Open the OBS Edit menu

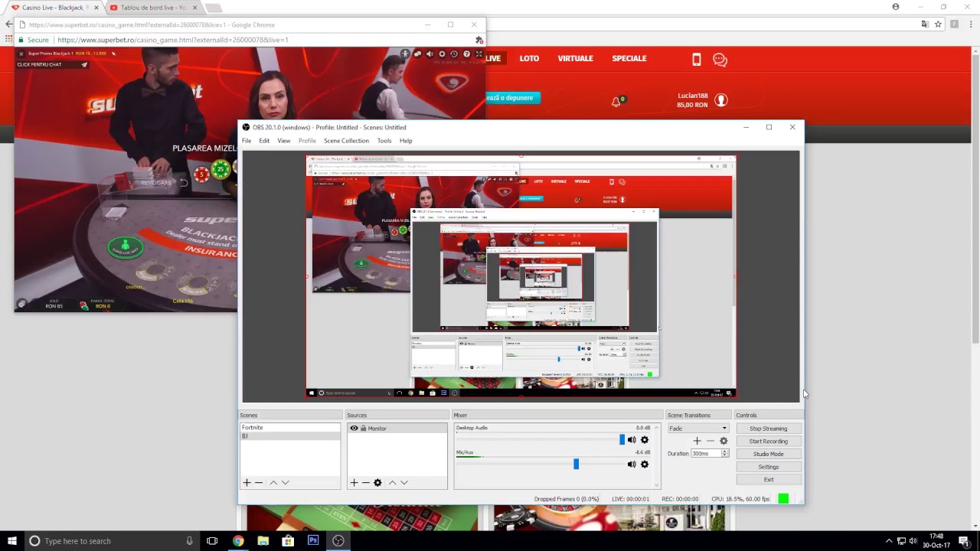pos(264,141)
